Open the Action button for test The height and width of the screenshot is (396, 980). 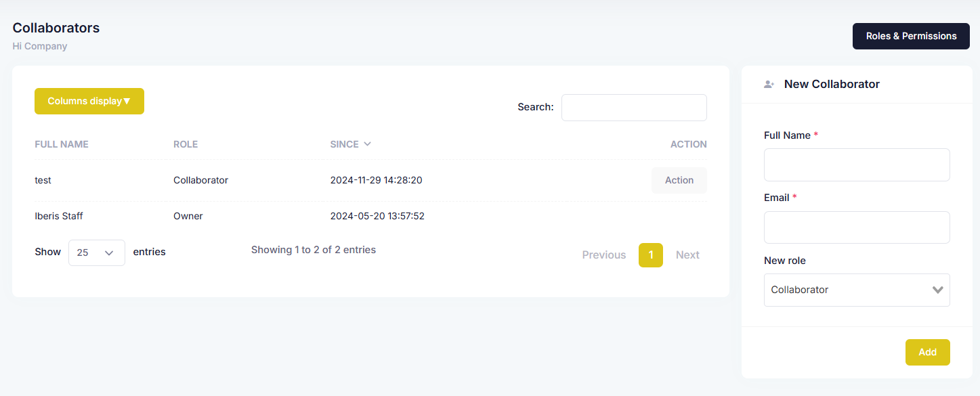tap(679, 180)
